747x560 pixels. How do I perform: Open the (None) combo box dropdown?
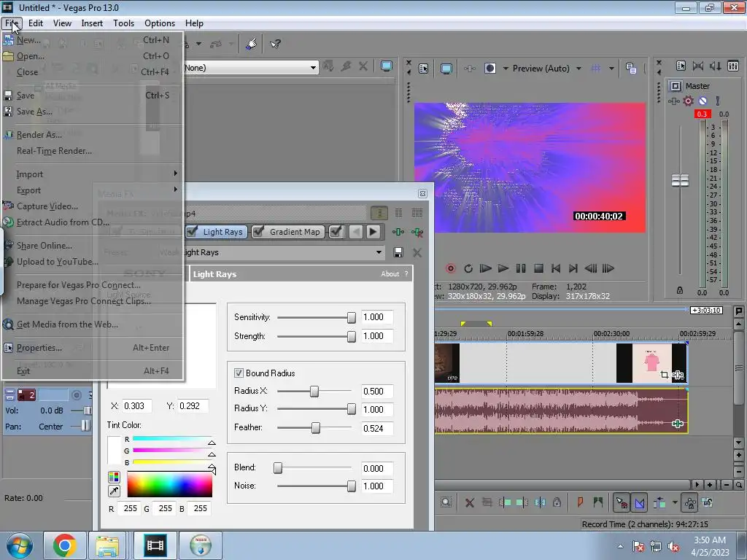coord(313,68)
